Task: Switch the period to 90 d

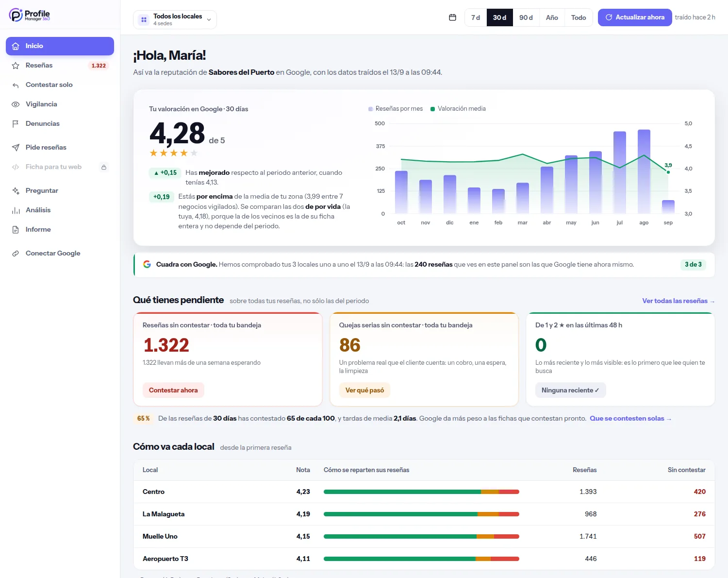Action: click(x=526, y=17)
